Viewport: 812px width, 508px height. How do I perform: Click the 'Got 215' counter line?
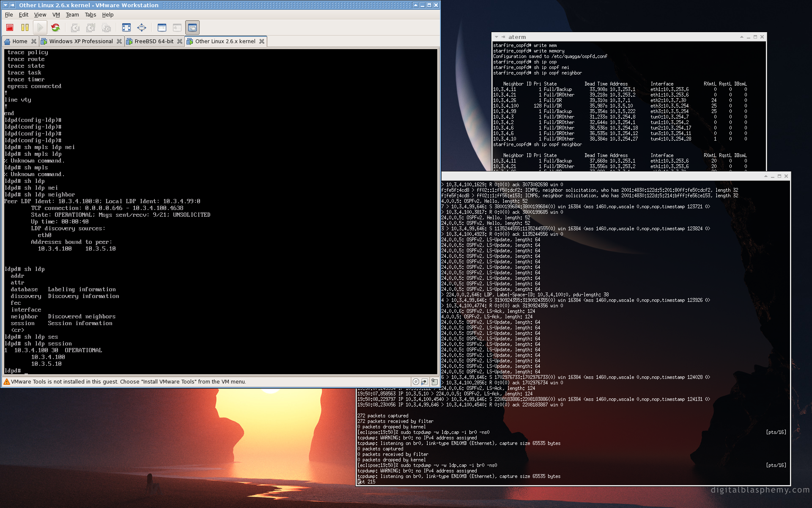(x=367, y=482)
